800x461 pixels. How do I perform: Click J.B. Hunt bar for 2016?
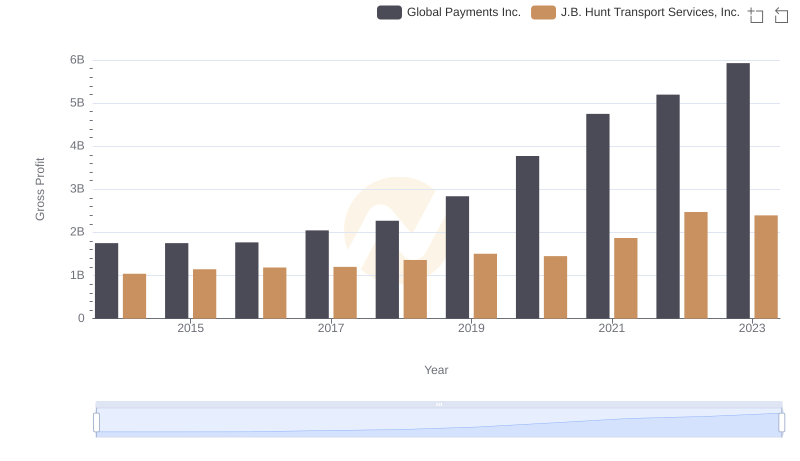275,293
